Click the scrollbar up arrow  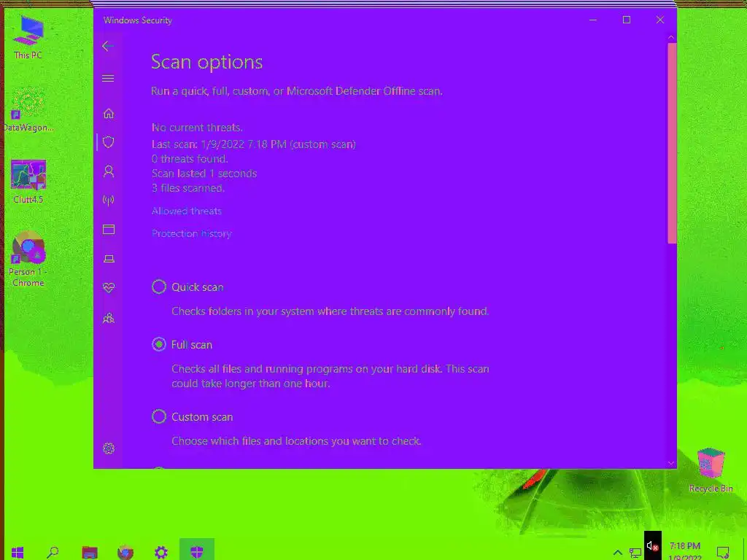(671, 37)
